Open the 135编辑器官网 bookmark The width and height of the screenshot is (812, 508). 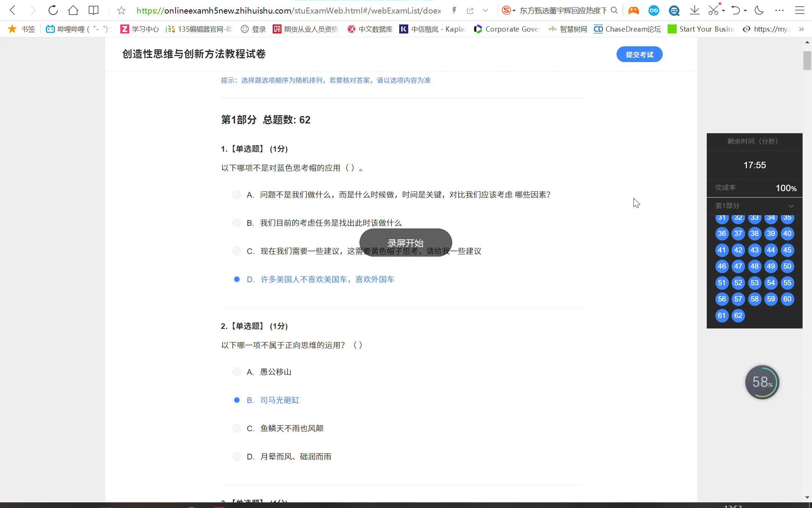coord(199,29)
